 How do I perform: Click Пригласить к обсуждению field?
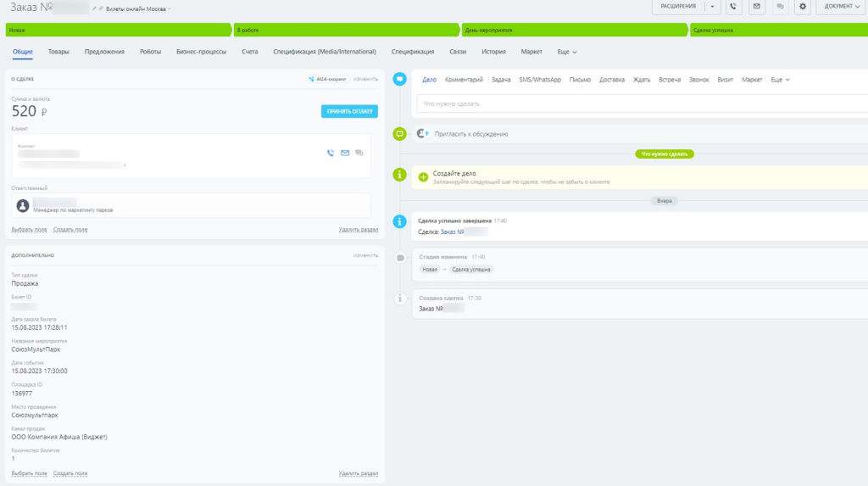[x=471, y=134]
